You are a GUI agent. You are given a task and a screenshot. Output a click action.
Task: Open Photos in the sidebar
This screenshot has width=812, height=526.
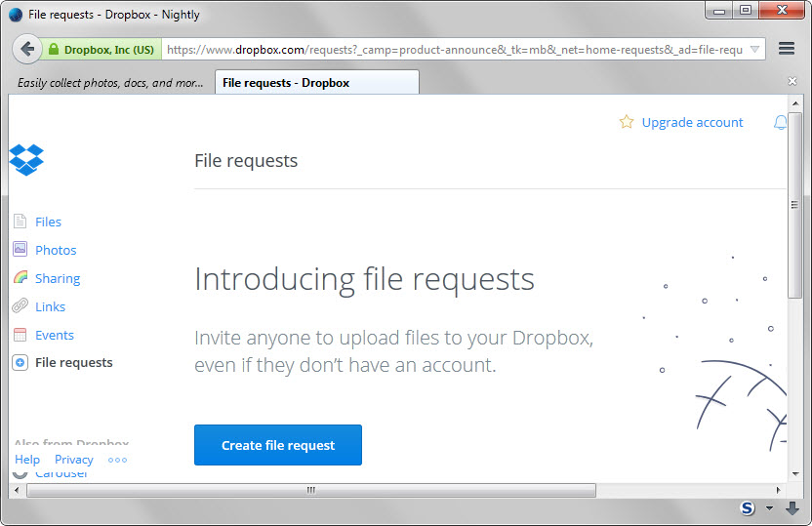coord(56,250)
